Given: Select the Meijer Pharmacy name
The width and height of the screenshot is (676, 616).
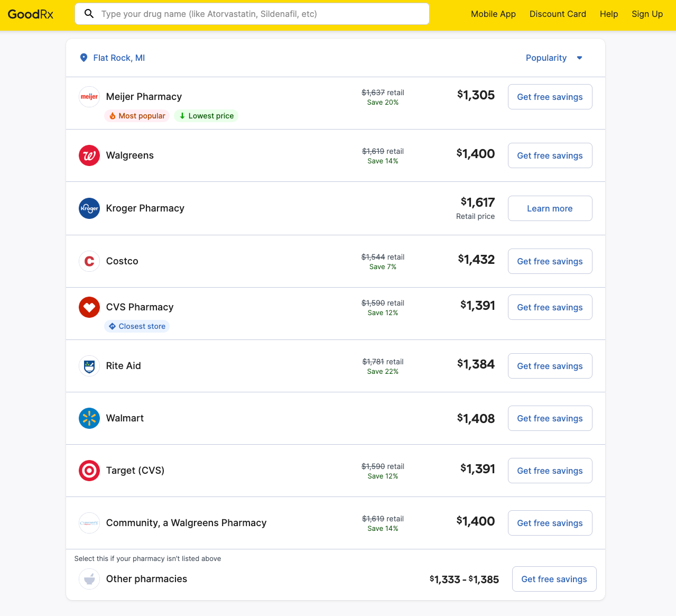Looking at the screenshot, I should pyautogui.click(x=144, y=97).
